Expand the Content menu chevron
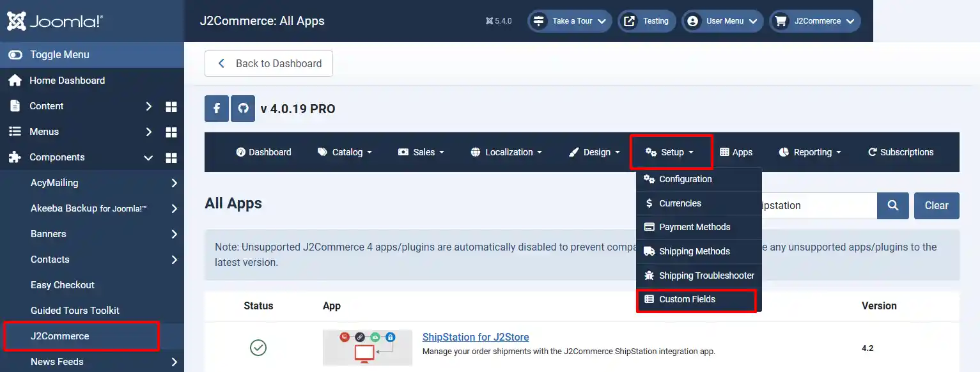This screenshot has height=372, width=980. 148,106
